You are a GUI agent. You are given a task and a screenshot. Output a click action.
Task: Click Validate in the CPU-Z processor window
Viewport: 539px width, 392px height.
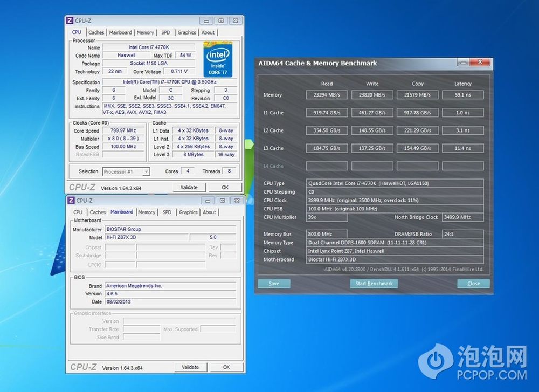tap(189, 188)
